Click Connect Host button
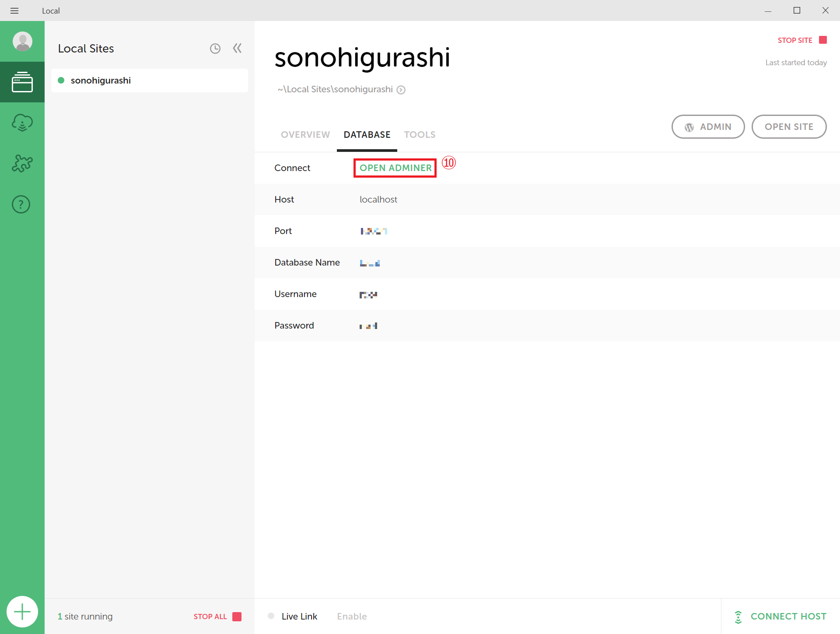Screen dimensions: 840x634 pos(780,616)
